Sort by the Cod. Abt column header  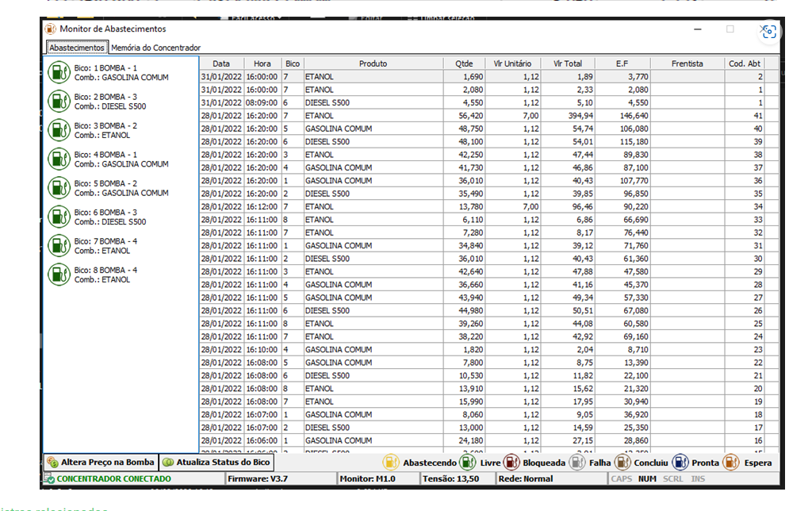coord(744,63)
